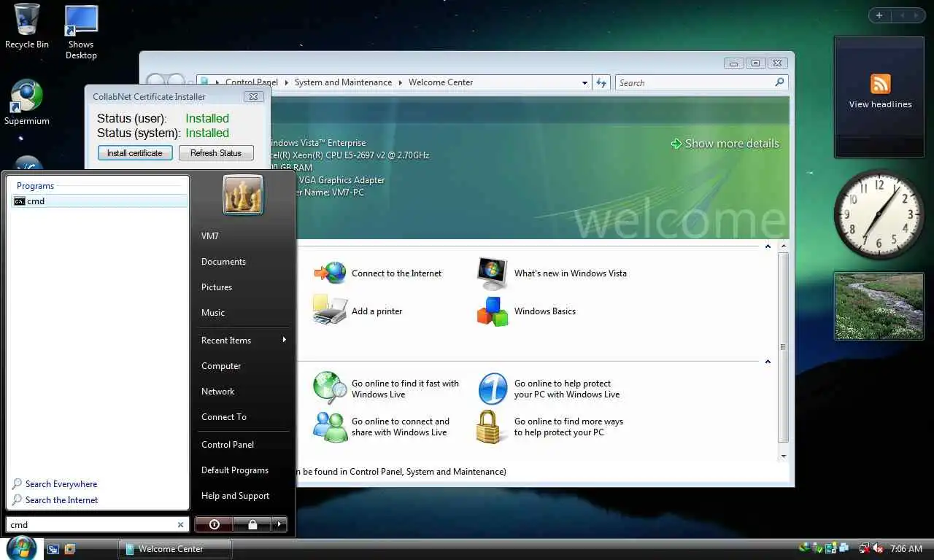Open Music from Start menu
Screen dimensions: 934x560
coord(213,313)
